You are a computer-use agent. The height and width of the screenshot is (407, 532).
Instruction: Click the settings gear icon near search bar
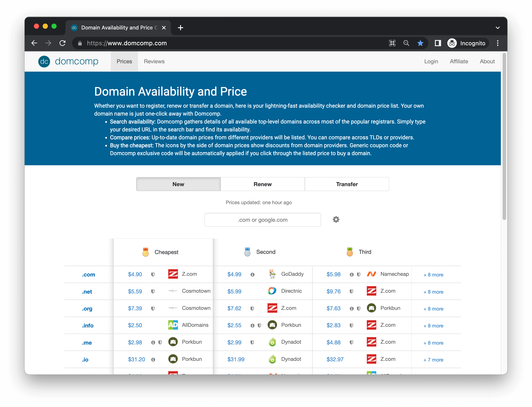point(336,219)
